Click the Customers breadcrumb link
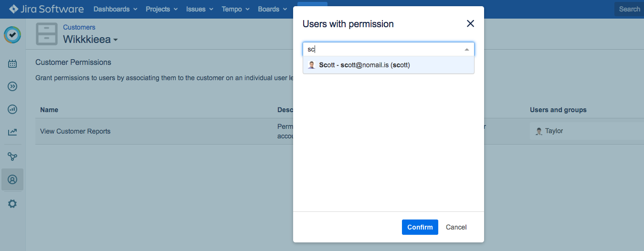This screenshot has width=644, height=251. point(79,27)
